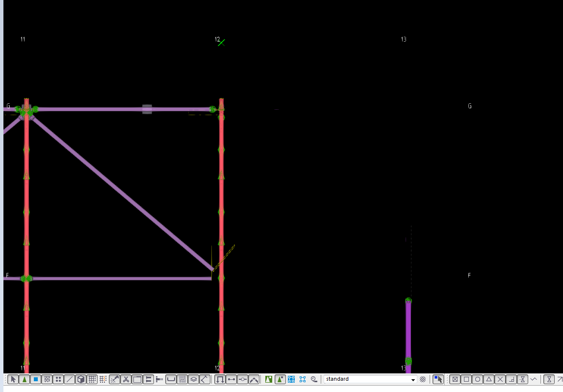Toggle the Select welds switch

pyautogui.click(x=115, y=379)
